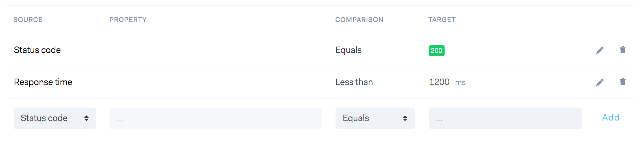The image size is (644, 143).
Task: Open the Status code source dropdown
Action: (x=55, y=118)
